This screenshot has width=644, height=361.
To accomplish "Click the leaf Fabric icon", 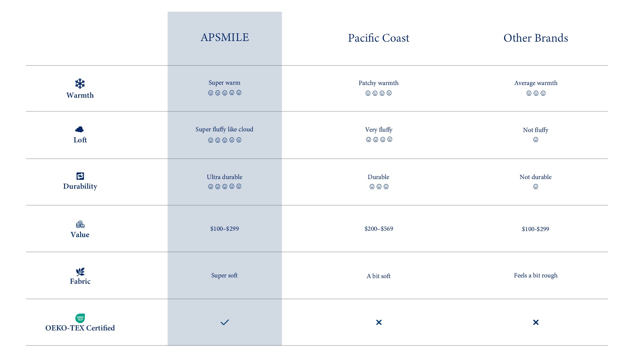I will [x=80, y=272].
